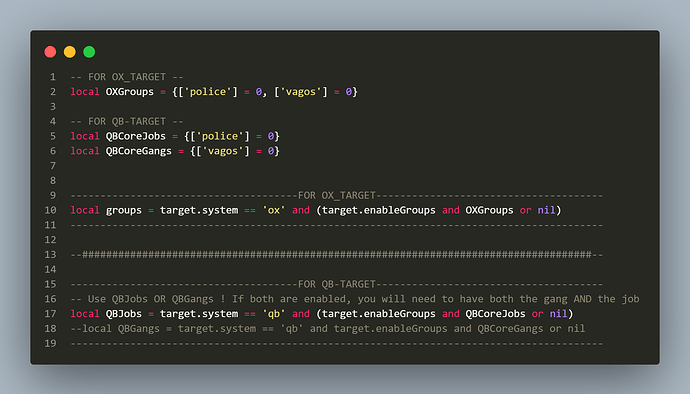
Task: Click the nil keyword on line 10
Action: coord(547,210)
